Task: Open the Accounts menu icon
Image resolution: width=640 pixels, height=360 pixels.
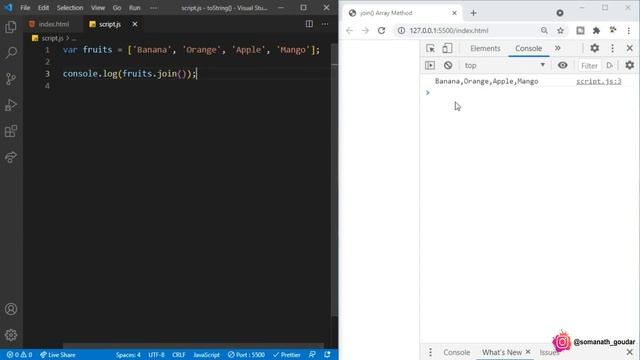Action: coord(11,309)
